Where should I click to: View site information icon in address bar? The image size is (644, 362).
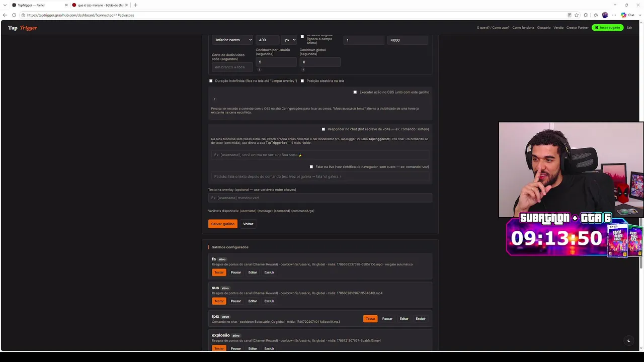(23, 15)
